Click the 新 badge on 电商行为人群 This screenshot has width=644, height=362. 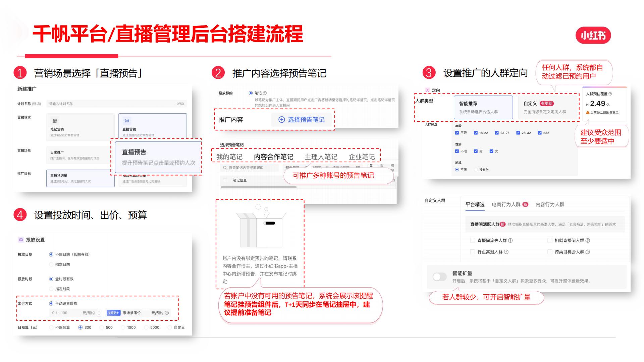[525, 204]
